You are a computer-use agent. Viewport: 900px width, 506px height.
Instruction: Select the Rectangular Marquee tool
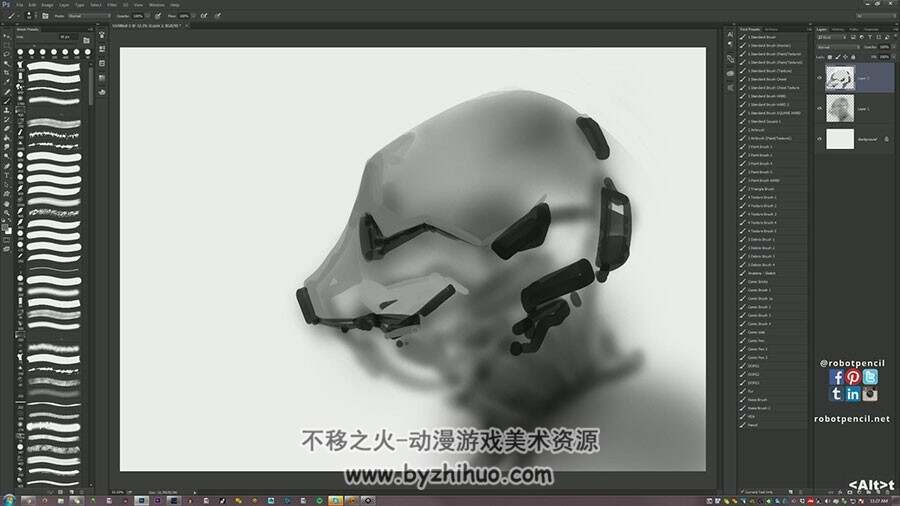6,45
